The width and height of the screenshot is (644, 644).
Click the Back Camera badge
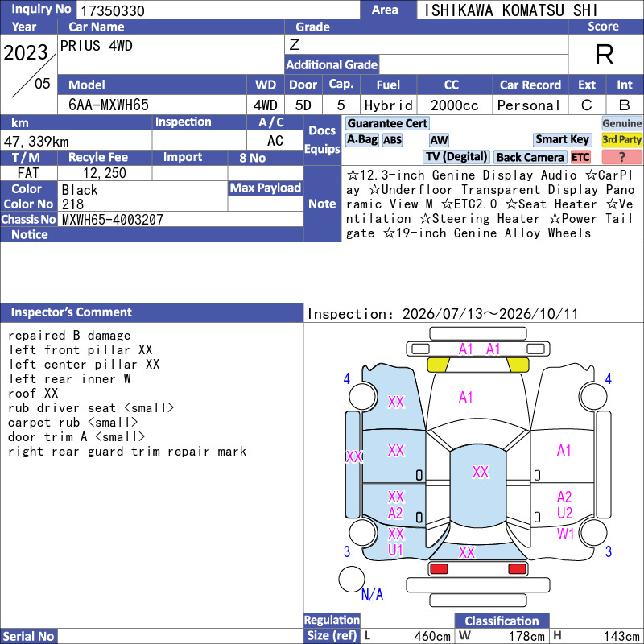pos(530,157)
